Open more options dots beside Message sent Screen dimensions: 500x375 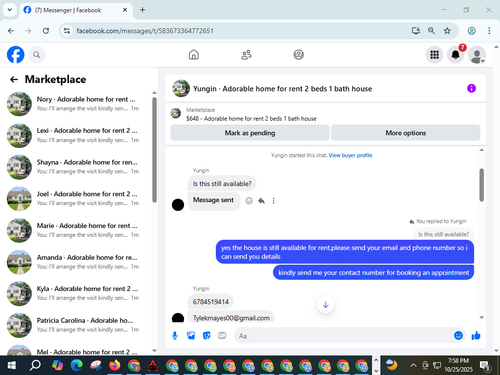[273, 201]
